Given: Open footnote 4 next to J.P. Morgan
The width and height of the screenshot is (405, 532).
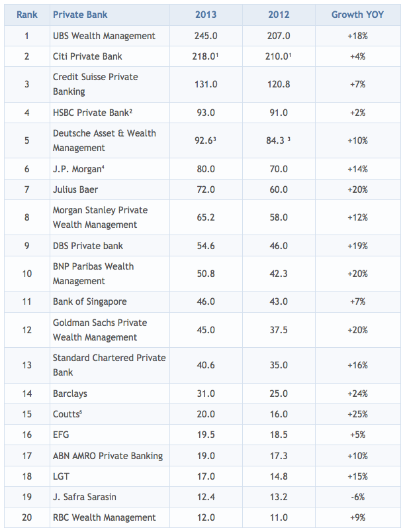Looking at the screenshot, I should pos(103,167).
